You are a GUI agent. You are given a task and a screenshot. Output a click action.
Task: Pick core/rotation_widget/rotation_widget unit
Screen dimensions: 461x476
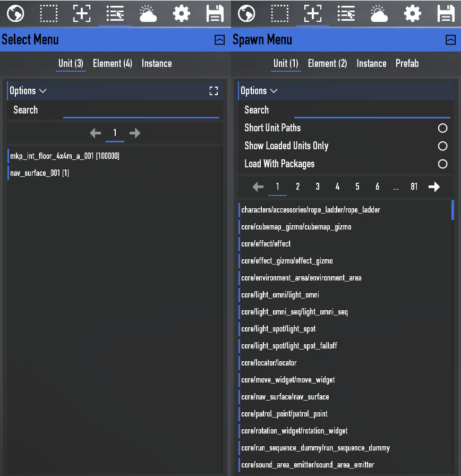pos(345,431)
